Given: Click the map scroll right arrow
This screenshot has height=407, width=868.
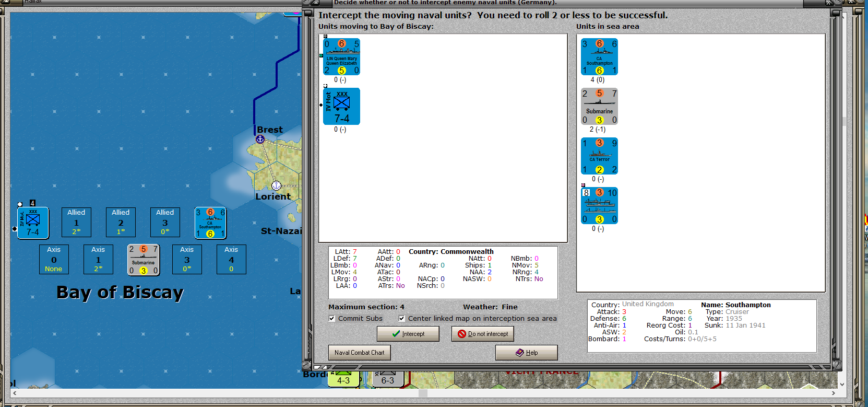Looking at the screenshot, I should [834, 393].
